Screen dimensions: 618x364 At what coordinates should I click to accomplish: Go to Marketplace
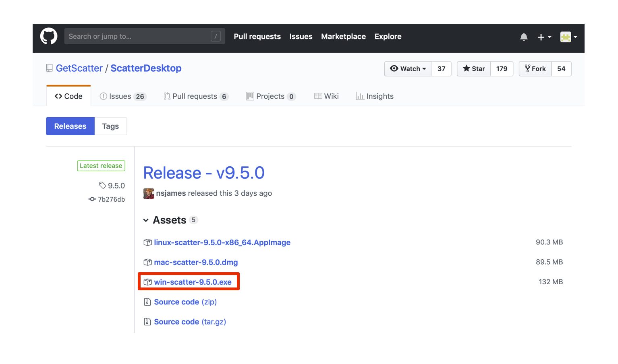pyautogui.click(x=343, y=36)
